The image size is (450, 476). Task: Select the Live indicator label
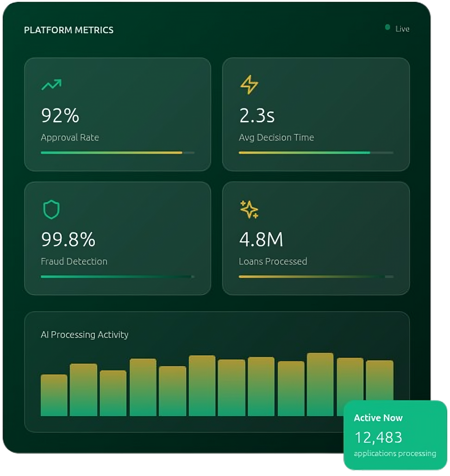pos(402,29)
